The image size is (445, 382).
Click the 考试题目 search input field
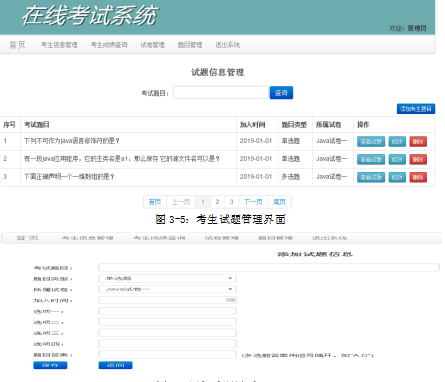221,92
